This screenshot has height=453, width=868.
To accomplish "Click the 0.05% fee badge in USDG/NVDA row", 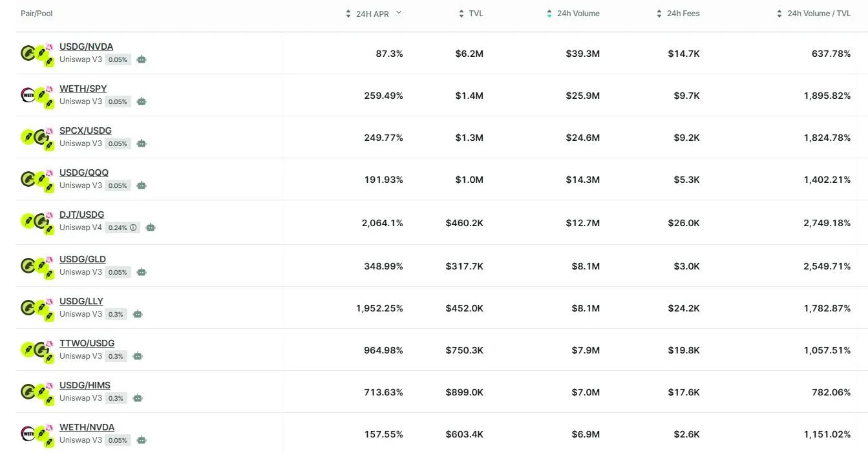I will coord(118,59).
